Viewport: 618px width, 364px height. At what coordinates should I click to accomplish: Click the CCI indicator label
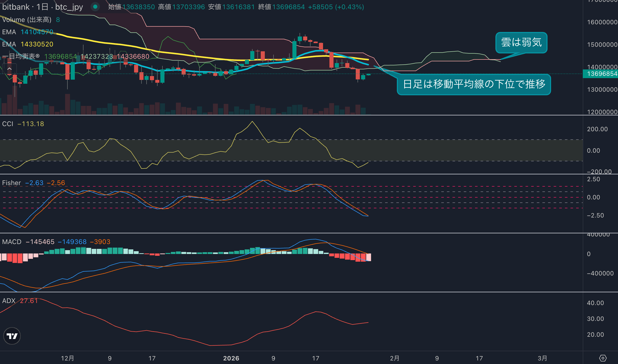pyautogui.click(x=8, y=124)
